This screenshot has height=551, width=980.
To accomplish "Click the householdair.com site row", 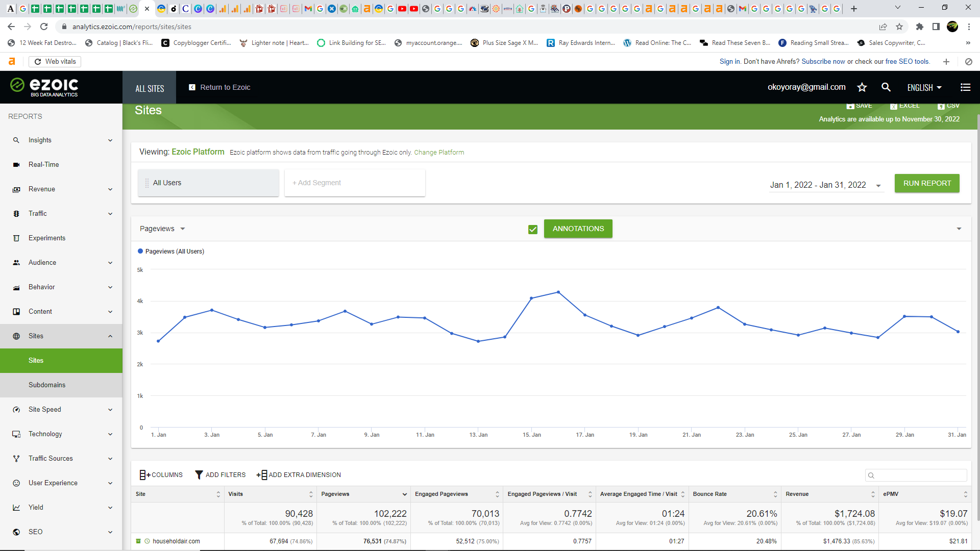I will click(x=551, y=541).
